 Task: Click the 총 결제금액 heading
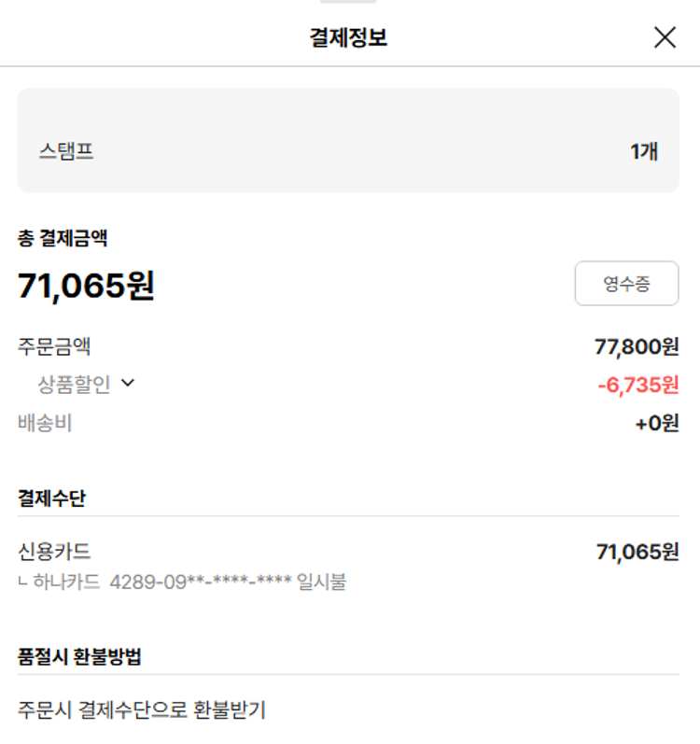click(63, 238)
